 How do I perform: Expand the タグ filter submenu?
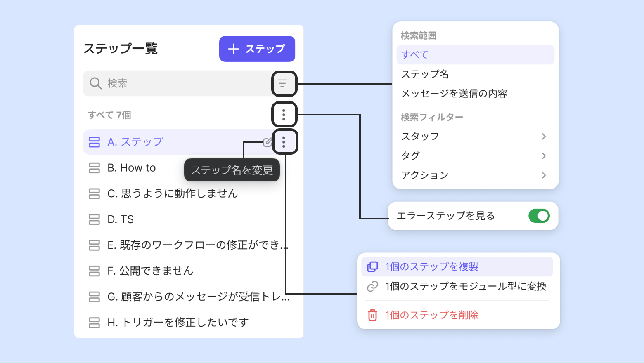click(543, 156)
